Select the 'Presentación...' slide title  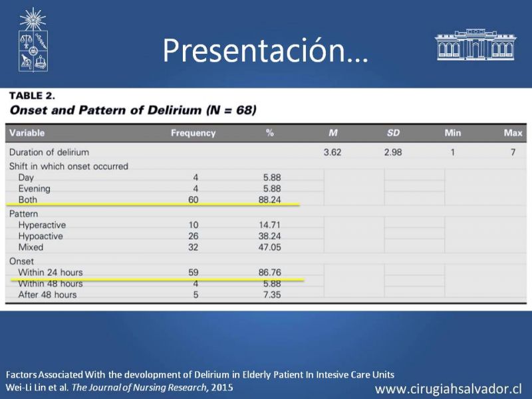265,51
